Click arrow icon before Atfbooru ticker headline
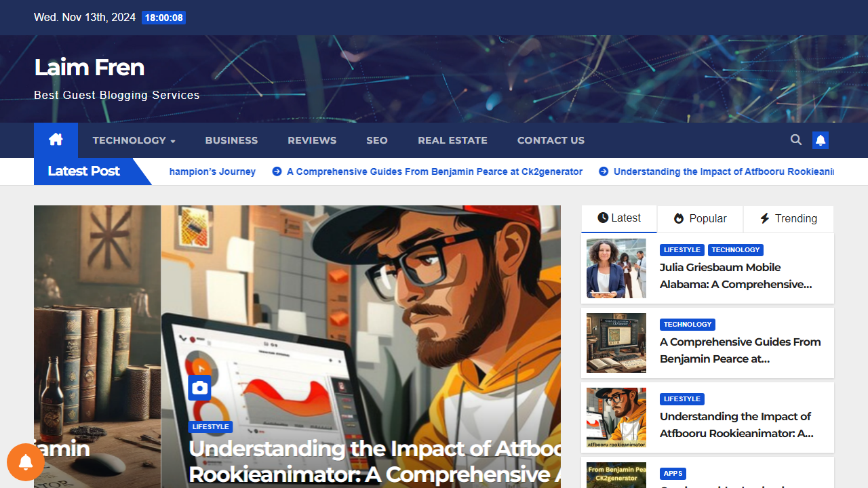The image size is (868, 488). click(604, 171)
